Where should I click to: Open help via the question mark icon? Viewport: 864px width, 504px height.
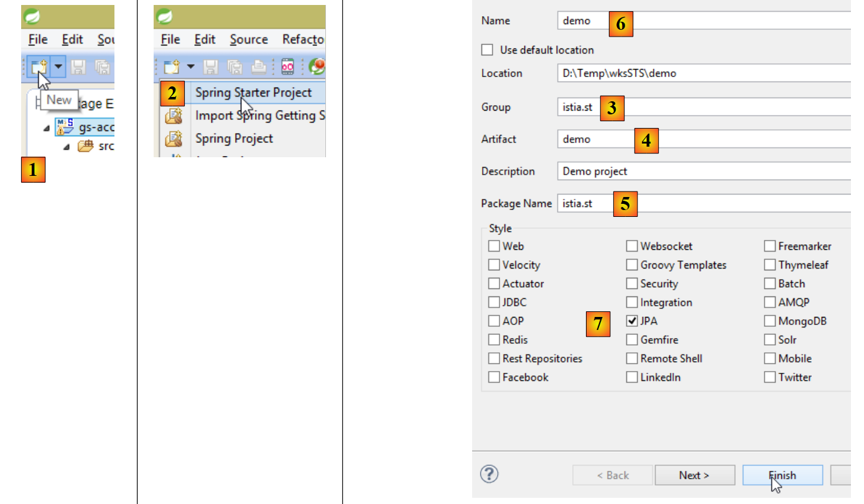(x=490, y=474)
